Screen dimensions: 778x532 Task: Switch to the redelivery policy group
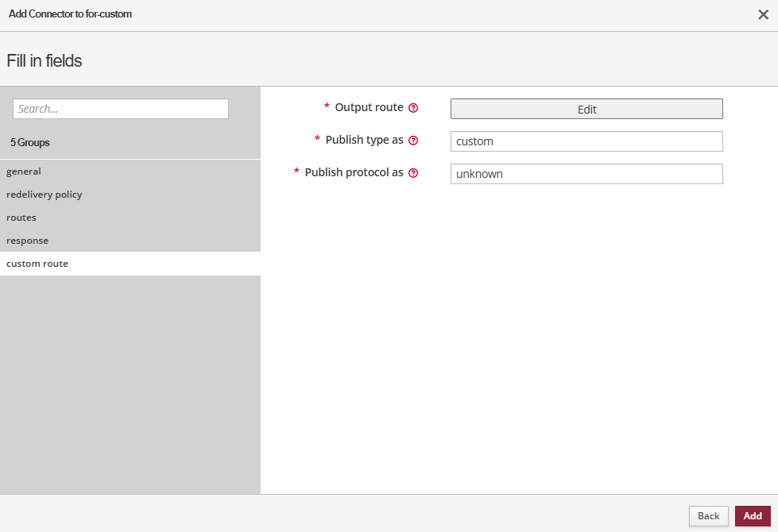(x=44, y=195)
